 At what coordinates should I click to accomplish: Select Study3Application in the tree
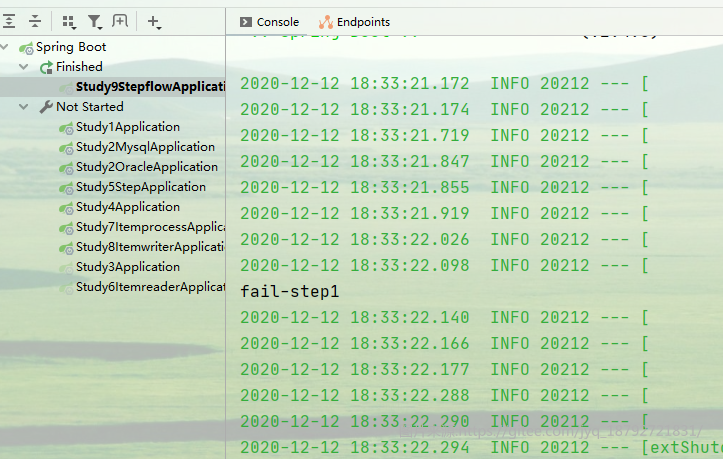click(x=128, y=267)
